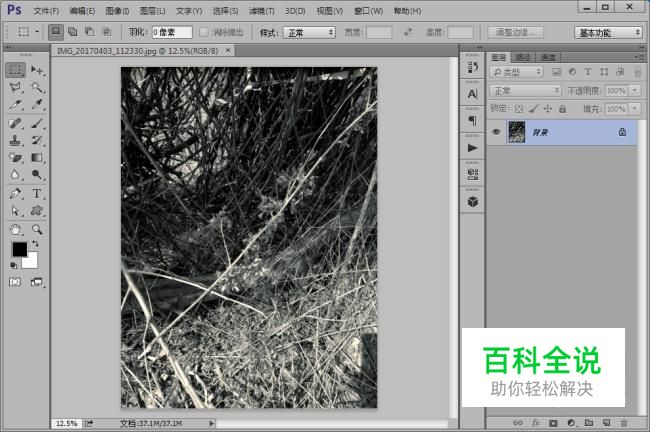
Task: Select the History Brush tool
Action: tap(37, 141)
